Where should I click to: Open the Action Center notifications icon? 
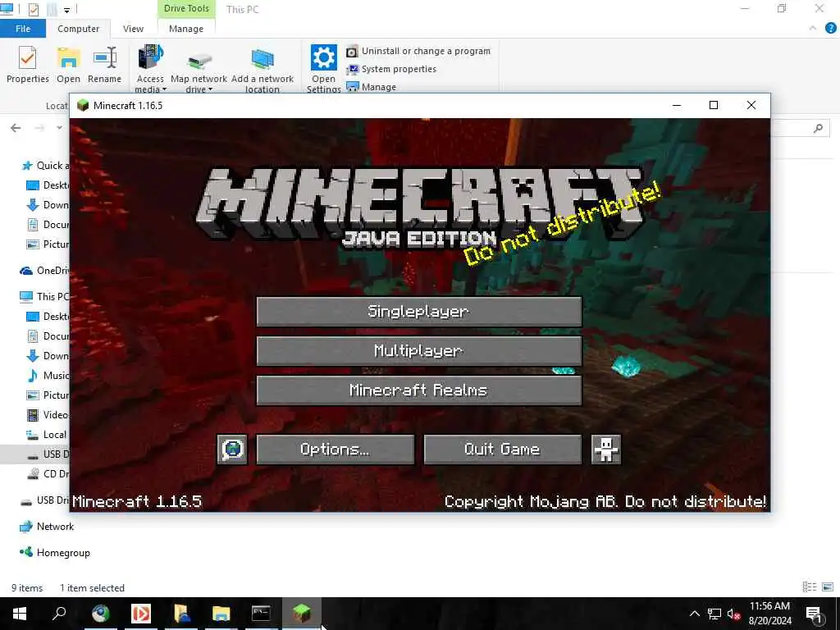pos(814,614)
